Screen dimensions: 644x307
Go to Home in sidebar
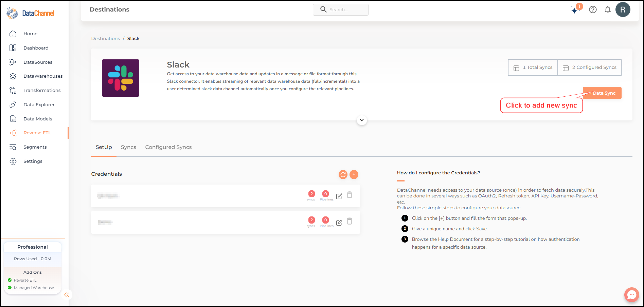coord(31,34)
